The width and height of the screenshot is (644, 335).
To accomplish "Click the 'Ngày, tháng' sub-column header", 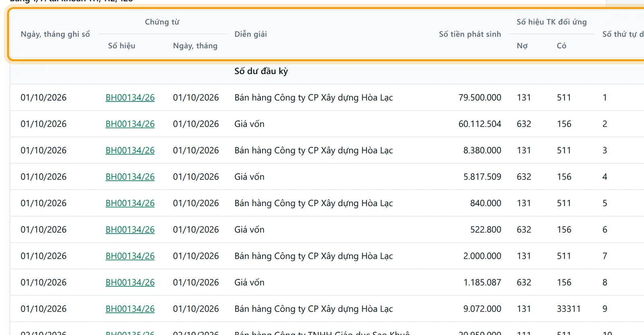I will click(x=195, y=46).
